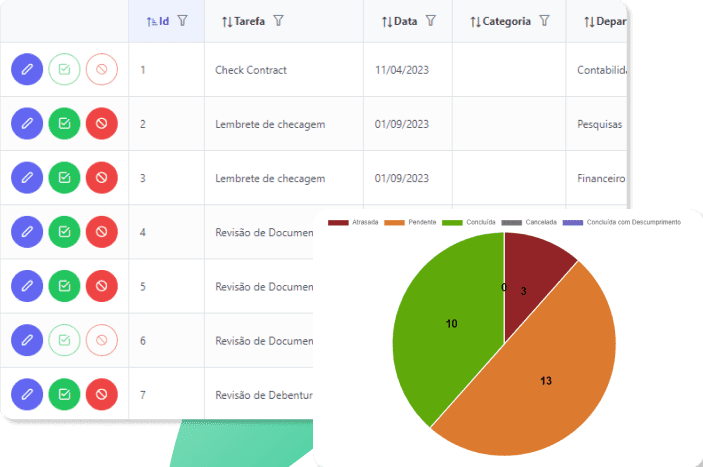The width and height of the screenshot is (703, 467).
Task: Sort table by Id column header
Action: (x=158, y=21)
